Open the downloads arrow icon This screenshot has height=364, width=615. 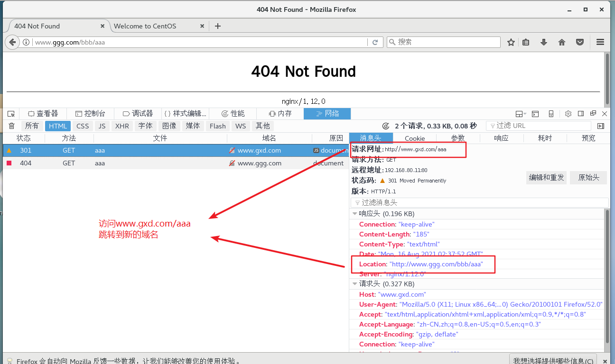(x=544, y=42)
